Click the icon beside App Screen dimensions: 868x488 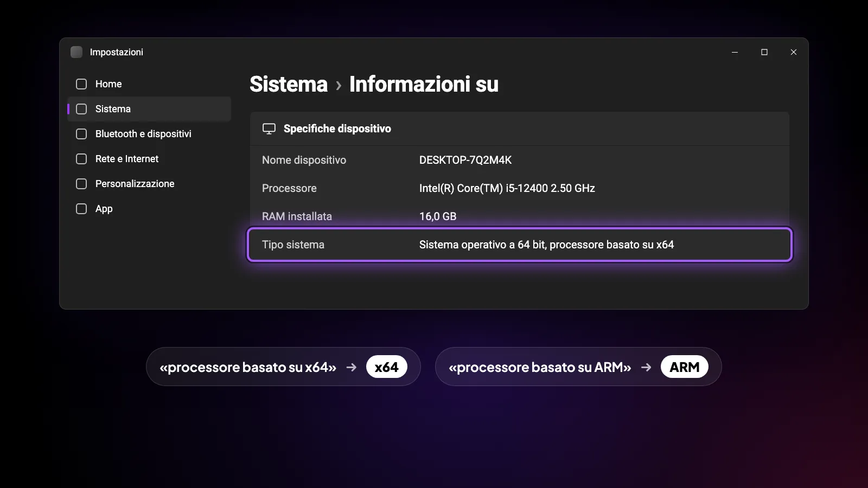tap(81, 209)
